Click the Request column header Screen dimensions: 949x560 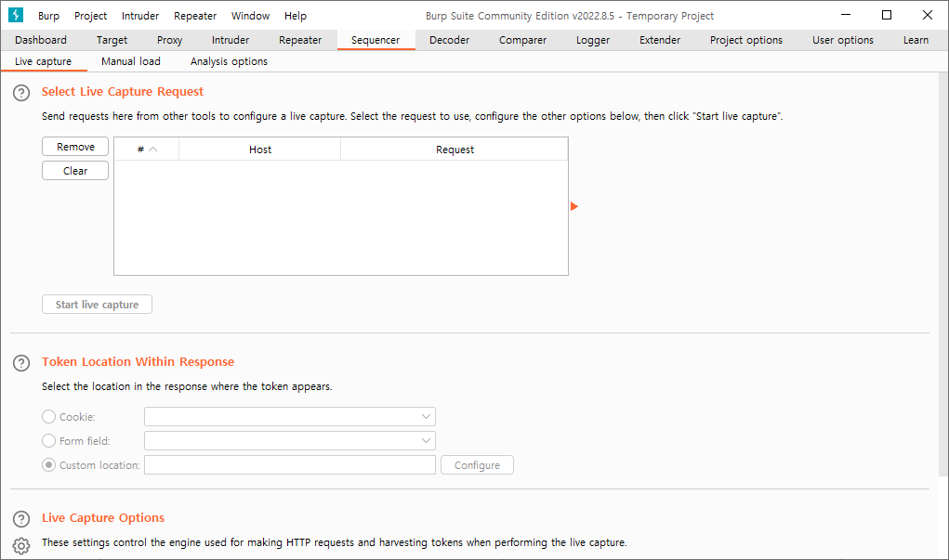click(455, 150)
